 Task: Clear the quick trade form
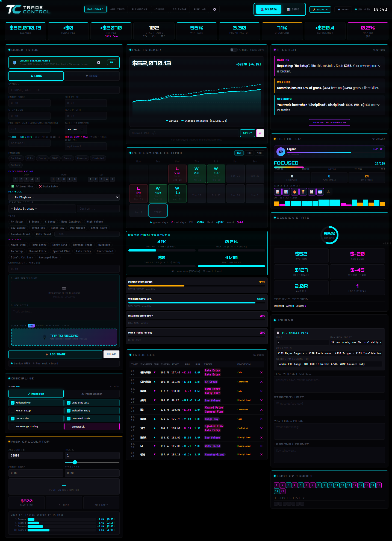pos(111,354)
